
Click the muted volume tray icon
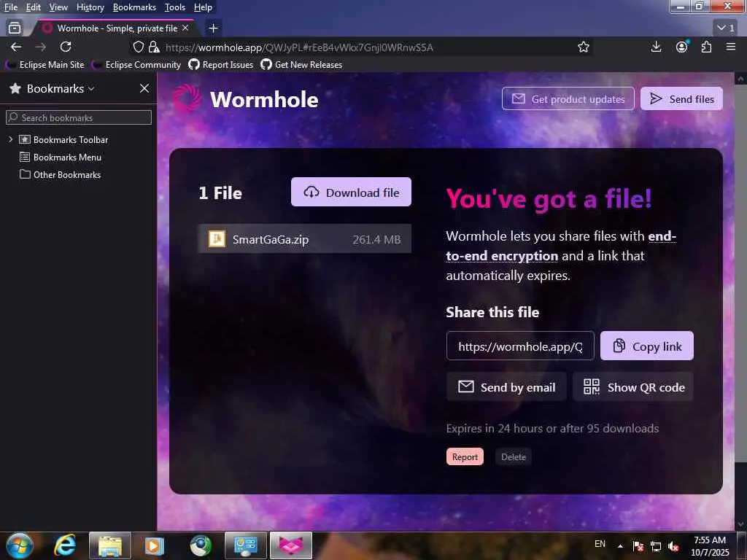pyautogui.click(x=673, y=546)
